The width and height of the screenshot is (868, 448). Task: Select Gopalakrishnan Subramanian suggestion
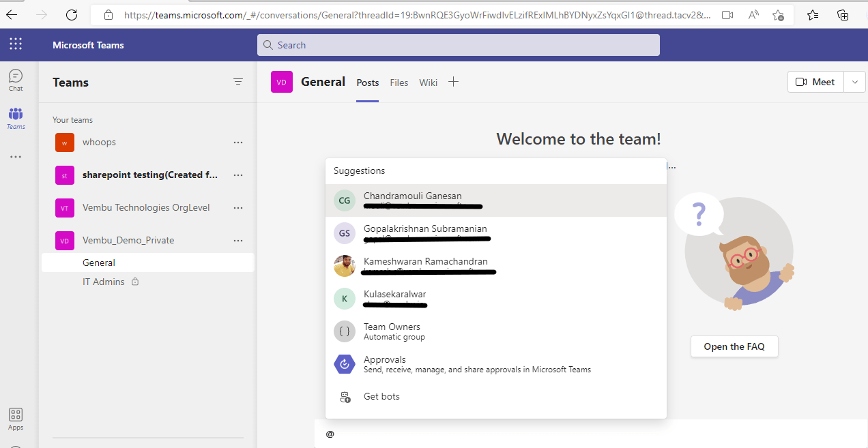tap(496, 233)
